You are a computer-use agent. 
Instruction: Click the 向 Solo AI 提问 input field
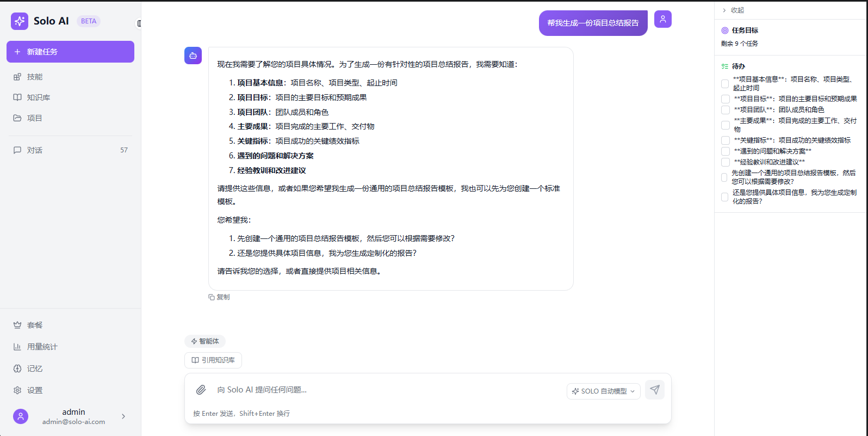pos(381,390)
